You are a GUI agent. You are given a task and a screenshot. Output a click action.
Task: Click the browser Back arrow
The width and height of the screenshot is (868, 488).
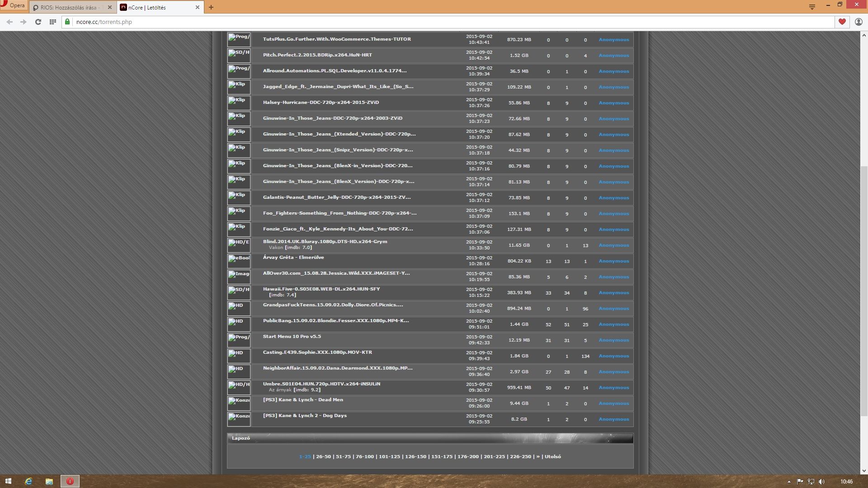point(9,22)
